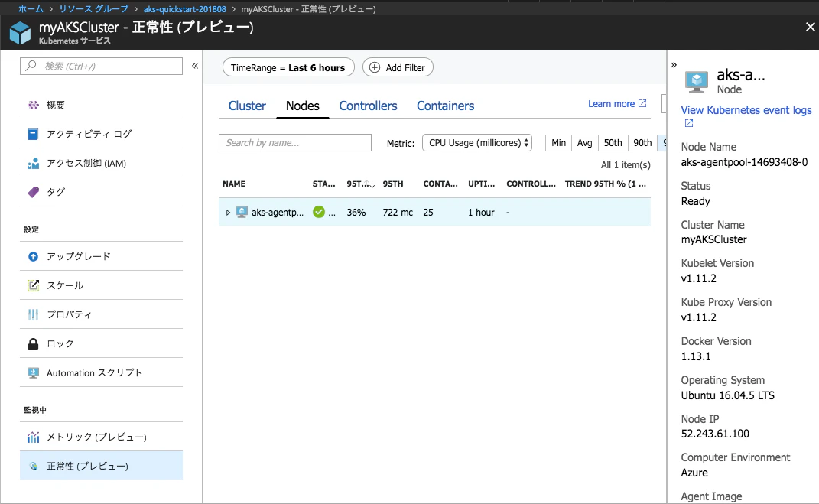This screenshot has width=819, height=504.
Task: Collapse the left navigation menu
Action: coord(195,66)
